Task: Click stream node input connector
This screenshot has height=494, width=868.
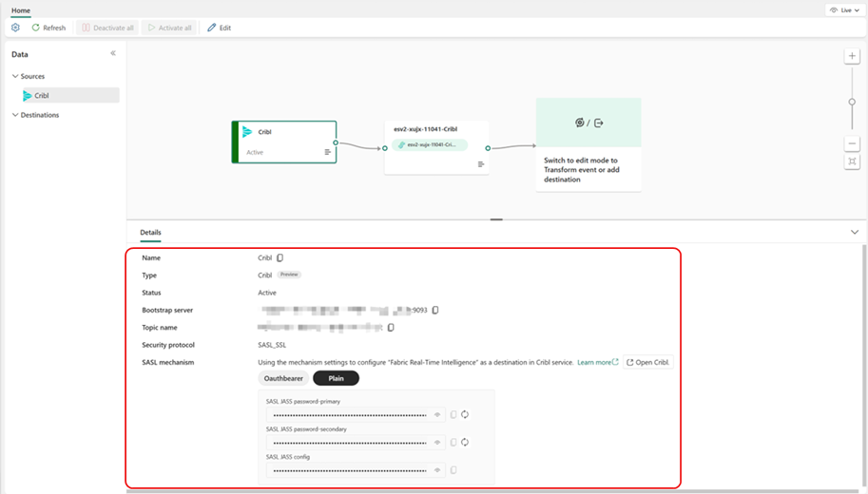Action: (385, 148)
